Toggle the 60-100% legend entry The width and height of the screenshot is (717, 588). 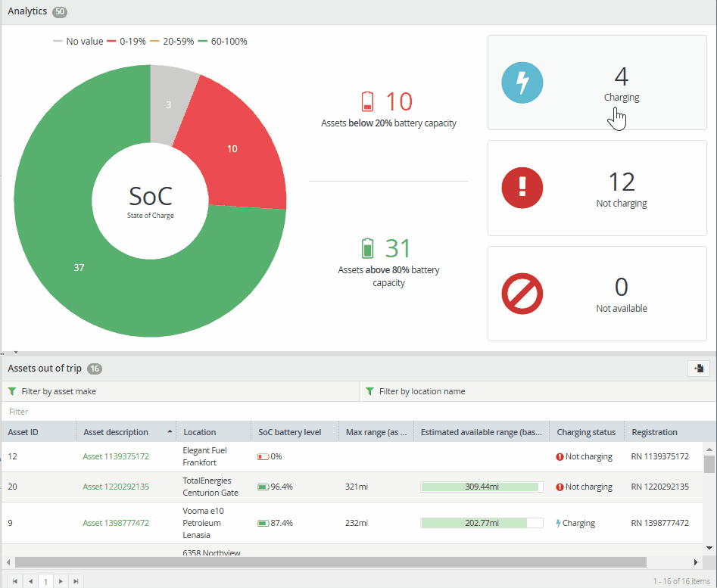(223, 41)
